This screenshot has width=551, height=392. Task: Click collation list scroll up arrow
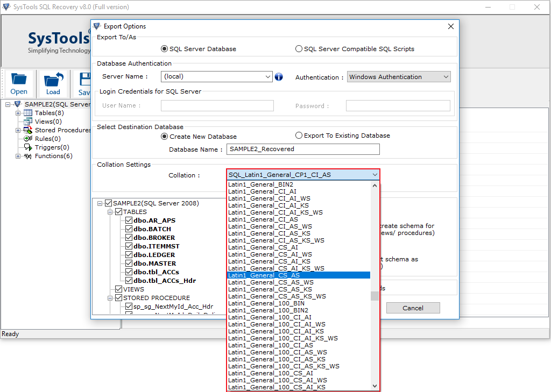[375, 186]
